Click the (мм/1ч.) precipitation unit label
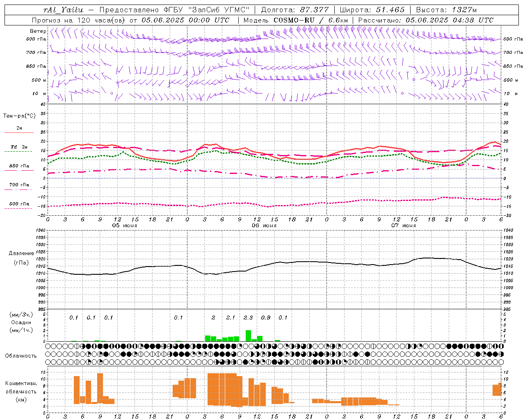525x420 pixels. coord(21,330)
